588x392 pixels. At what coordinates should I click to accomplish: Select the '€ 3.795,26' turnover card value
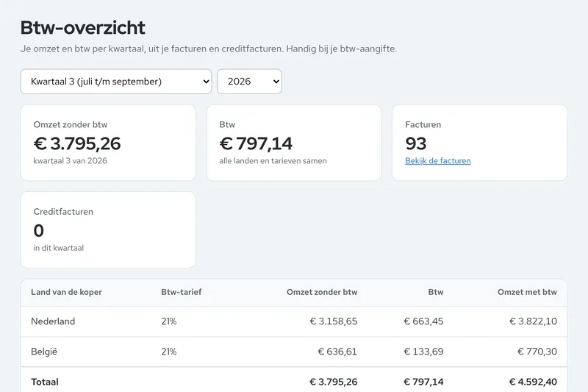point(77,143)
